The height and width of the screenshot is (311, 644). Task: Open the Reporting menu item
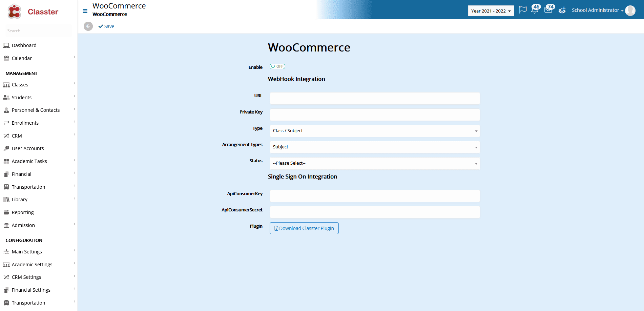point(23,212)
